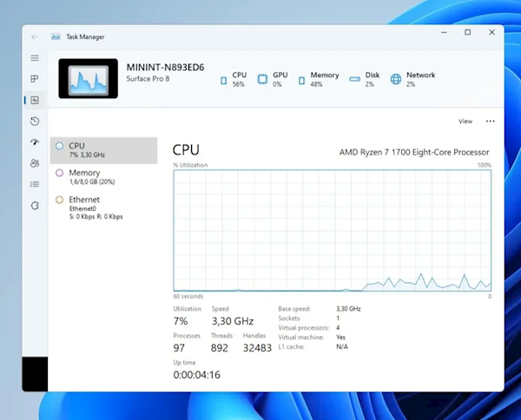The image size is (521, 420).
Task: Open the three-dot more options menu
Action: [490, 121]
